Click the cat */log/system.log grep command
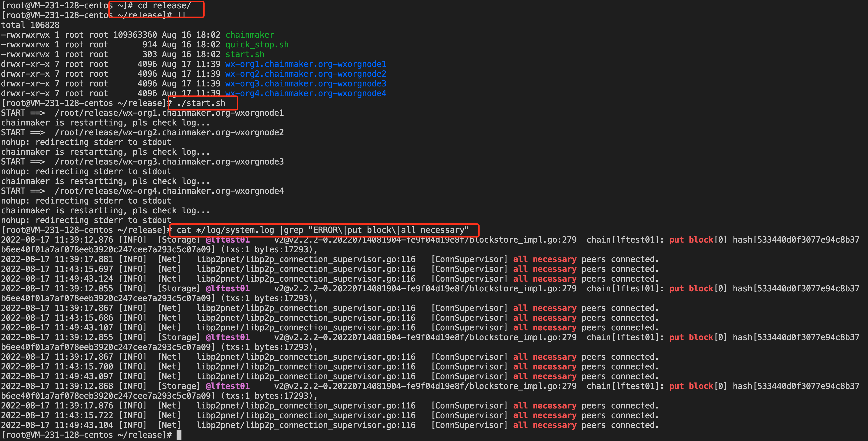Viewport: 868px width, 441px height. point(322,230)
